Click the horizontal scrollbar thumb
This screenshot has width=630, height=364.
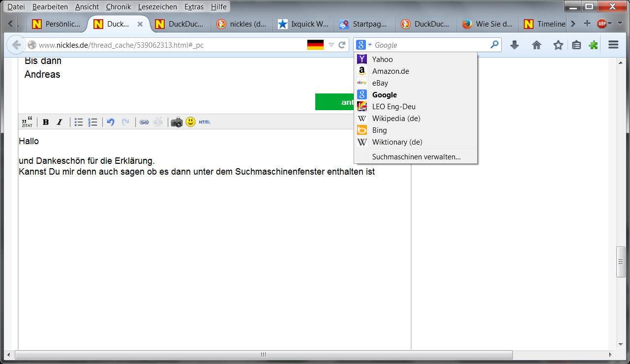(264, 355)
